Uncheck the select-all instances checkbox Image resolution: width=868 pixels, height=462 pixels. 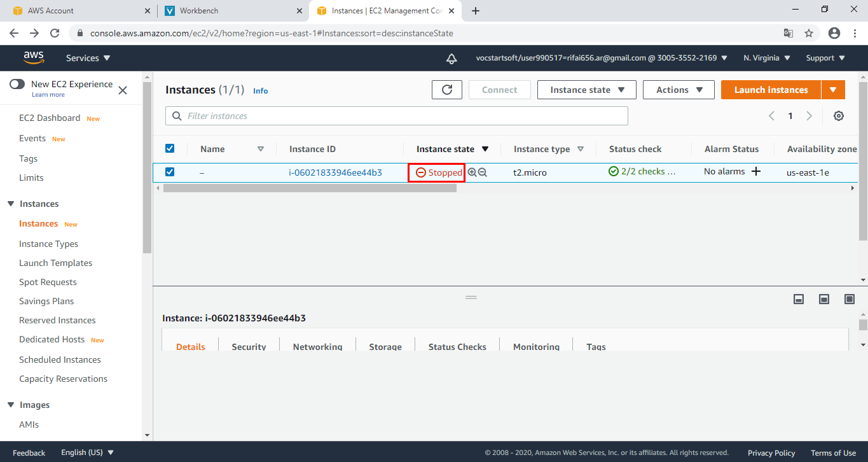pos(170,148)
